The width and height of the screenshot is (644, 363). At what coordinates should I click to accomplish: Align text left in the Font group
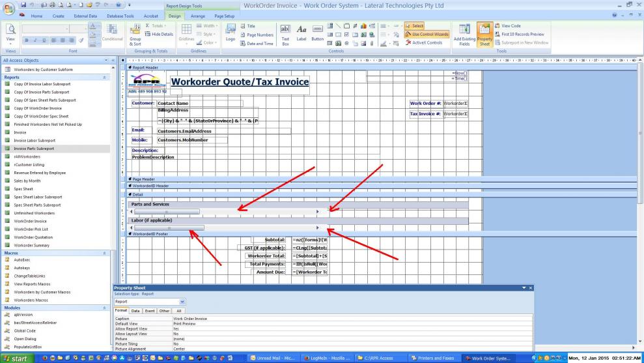pyautogui.click(x=54, y=40)
